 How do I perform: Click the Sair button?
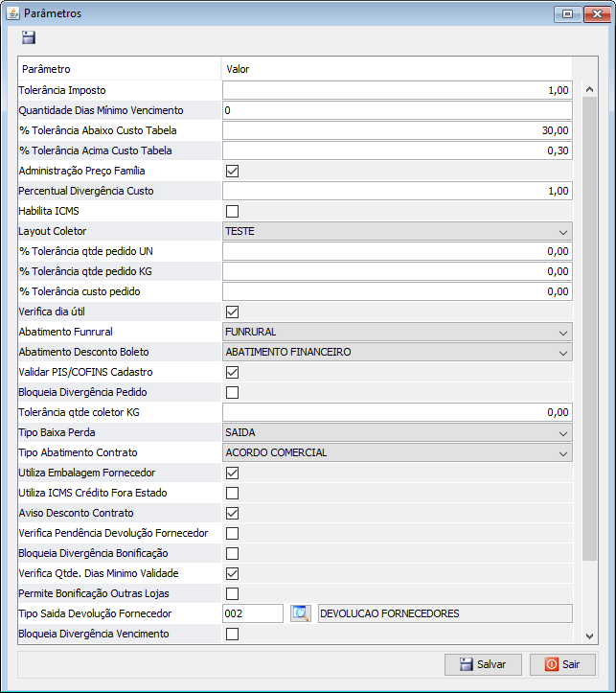click(562, 664)
